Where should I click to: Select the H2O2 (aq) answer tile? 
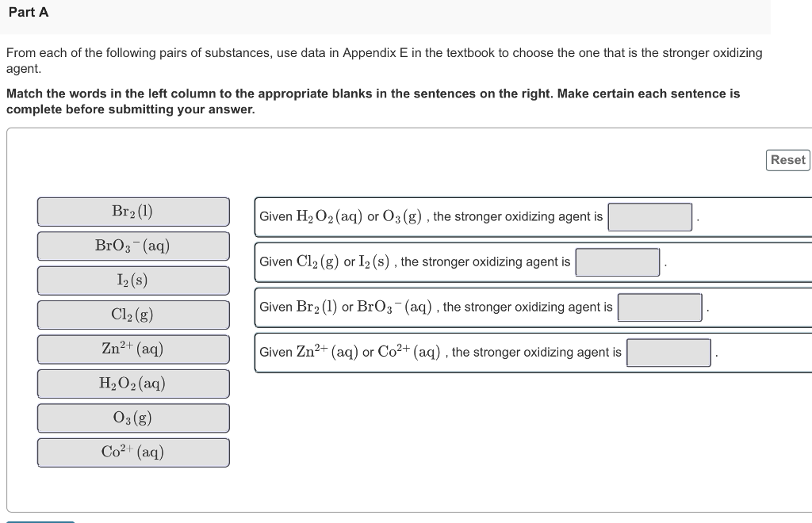[x=132, y=384]
